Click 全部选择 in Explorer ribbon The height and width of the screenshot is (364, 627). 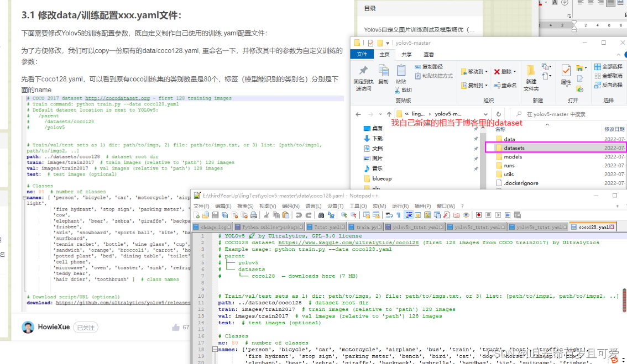coord(609,67)
